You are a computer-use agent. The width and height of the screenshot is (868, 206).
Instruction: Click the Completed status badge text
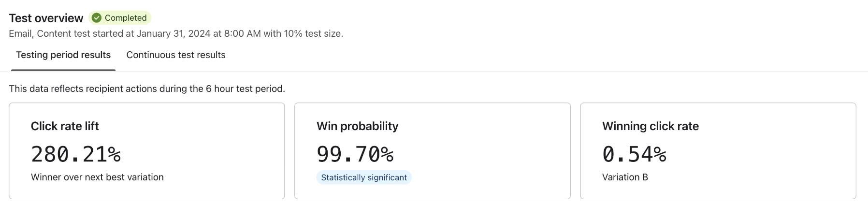click(125, 18)
